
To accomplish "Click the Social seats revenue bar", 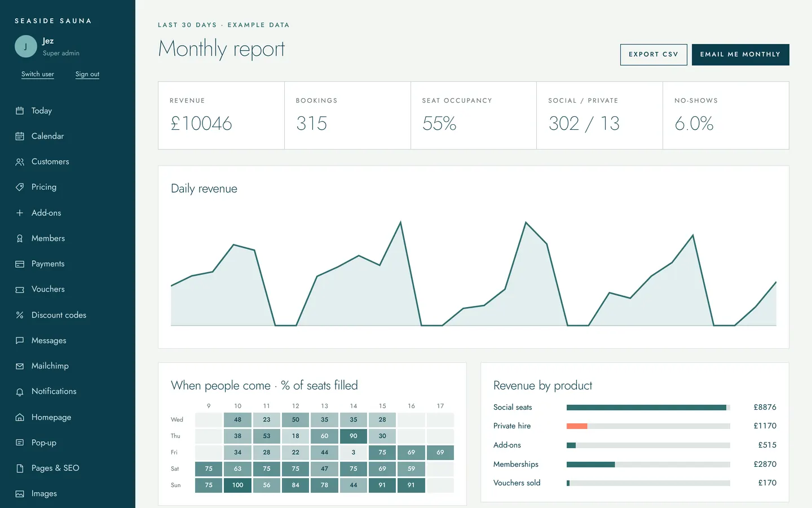I will (x=648, y=408).
